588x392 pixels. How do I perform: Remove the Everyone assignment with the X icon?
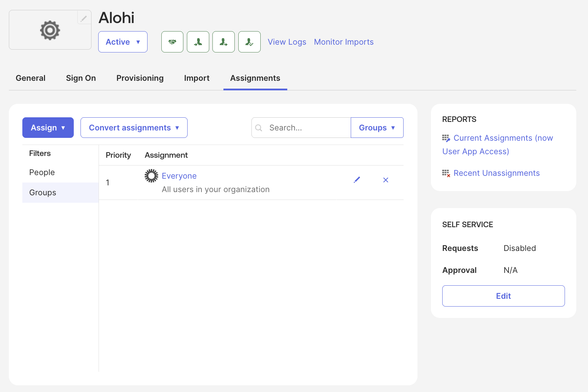(386, 180)
